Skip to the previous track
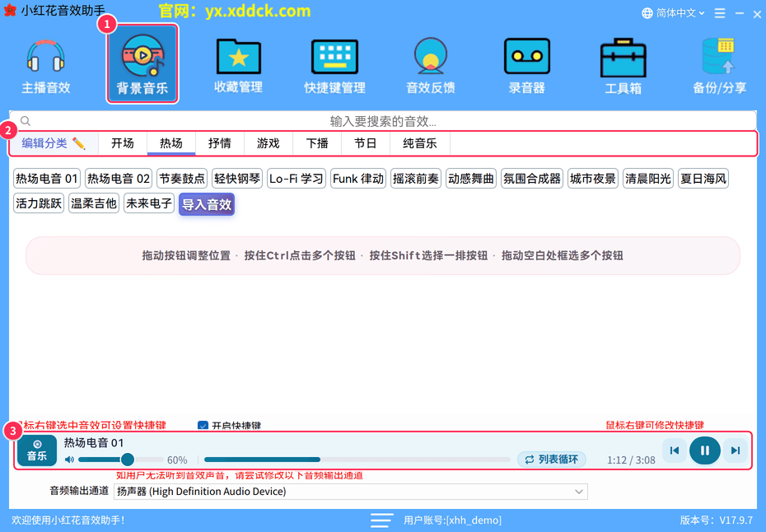This screenshot has width=766, height=532. coord(675,450)
